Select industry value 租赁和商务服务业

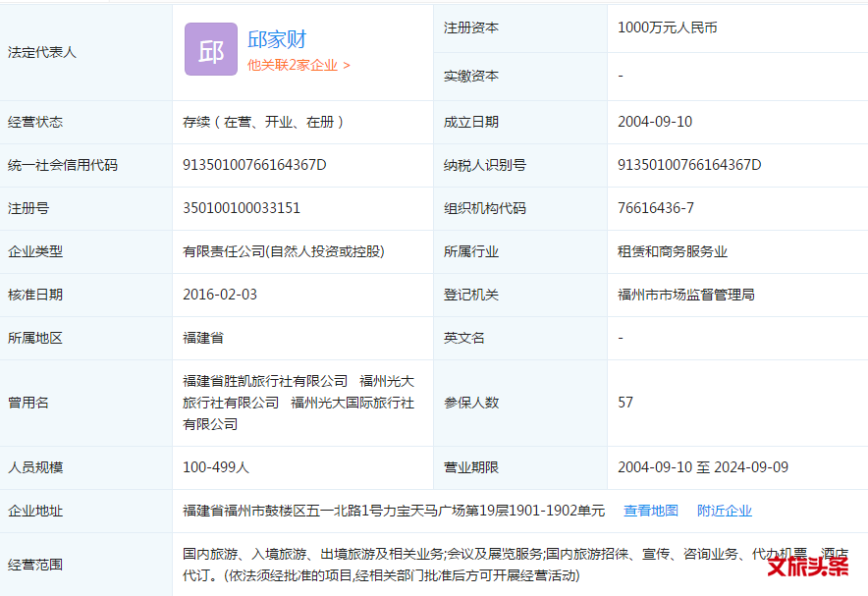point(672,251)
